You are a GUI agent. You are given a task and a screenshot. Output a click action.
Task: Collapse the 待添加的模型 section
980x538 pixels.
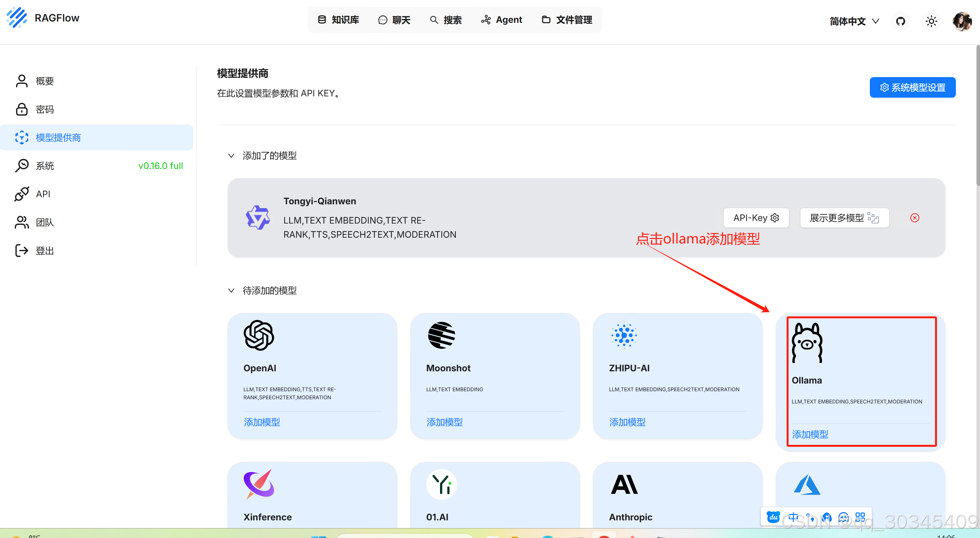(231, 291)
